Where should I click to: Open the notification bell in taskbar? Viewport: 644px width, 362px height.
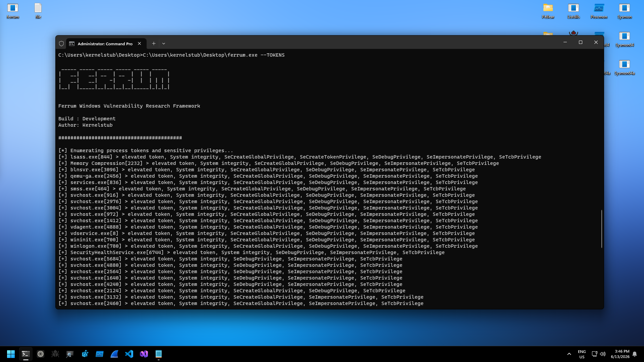click(x=635, y=354)
